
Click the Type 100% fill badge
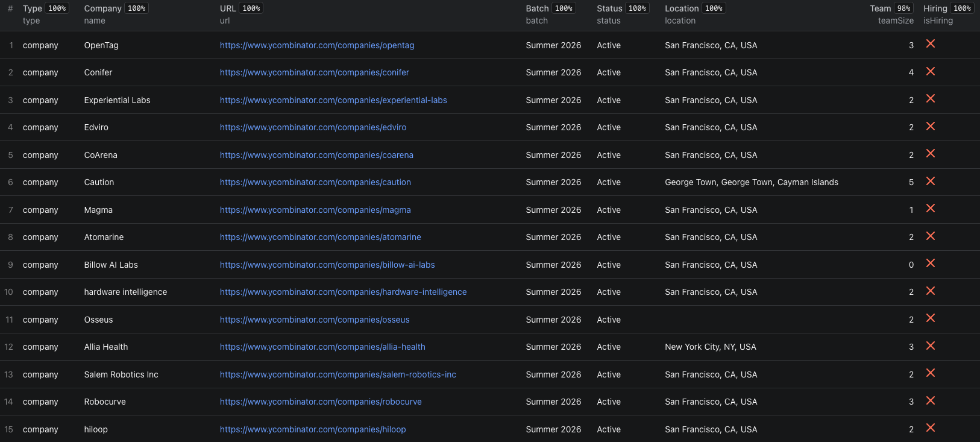[x=57, y=8]
